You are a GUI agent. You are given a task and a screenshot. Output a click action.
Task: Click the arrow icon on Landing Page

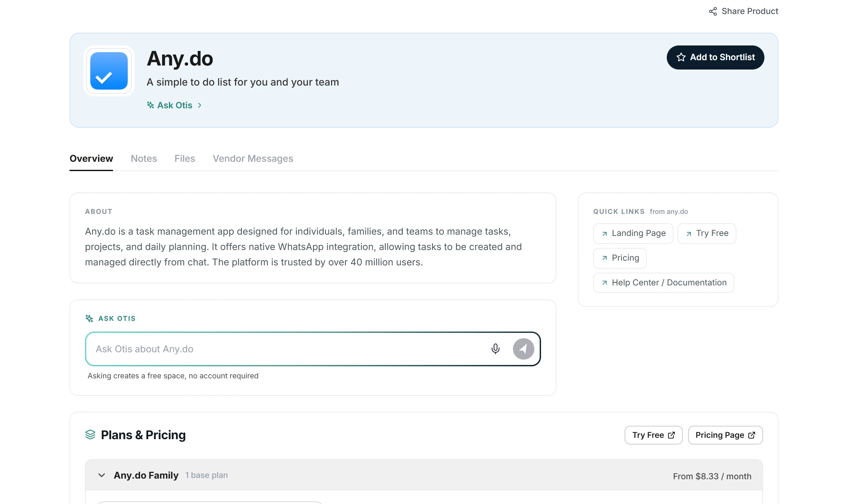605,234
